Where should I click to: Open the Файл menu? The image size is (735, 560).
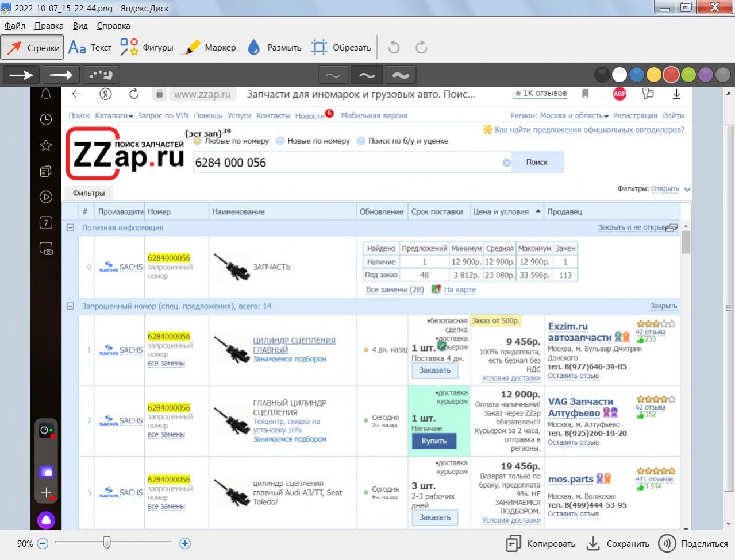coord(15,25)
